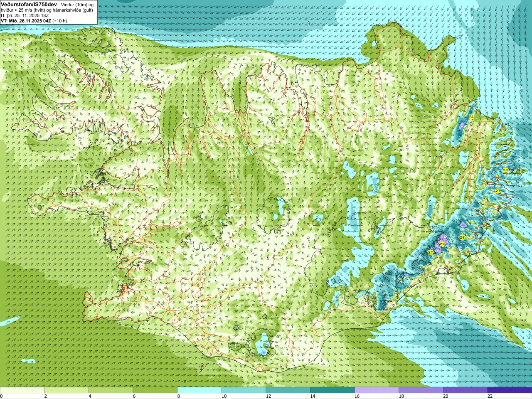The width and height of the screenshot is (532, 399).
Task: Click the darkest purple legend swatch above 22
Action: click(510, 390)
